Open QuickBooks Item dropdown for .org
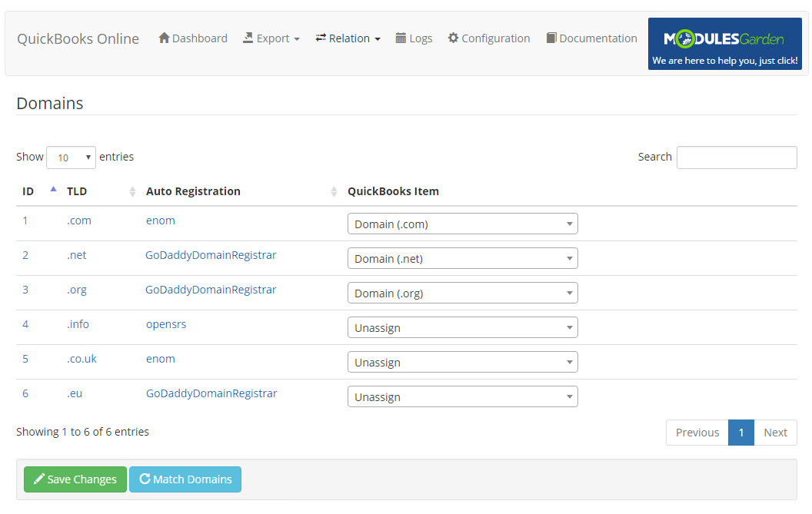 pyautogui.click(x=462, y=293)
